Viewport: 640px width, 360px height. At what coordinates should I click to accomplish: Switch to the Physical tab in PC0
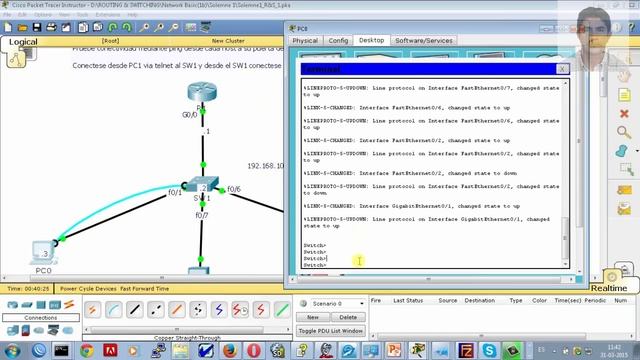(x=305, y=40)
